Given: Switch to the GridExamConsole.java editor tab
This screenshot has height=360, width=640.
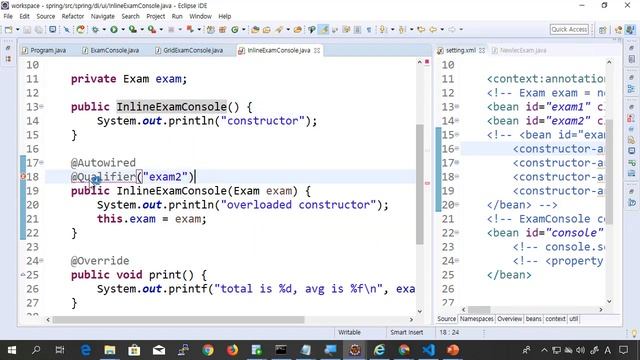Looking at the screenshot, I should point(189,51).
